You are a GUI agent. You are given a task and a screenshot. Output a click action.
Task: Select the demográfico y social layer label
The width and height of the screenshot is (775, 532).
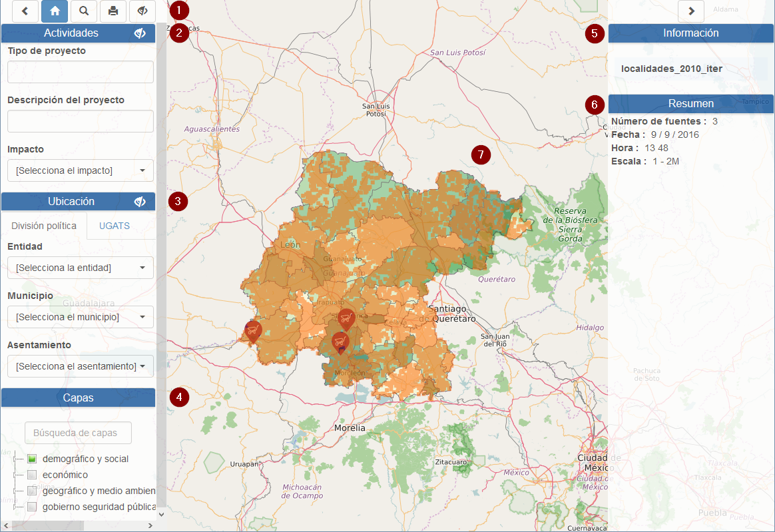coord(85,459)
